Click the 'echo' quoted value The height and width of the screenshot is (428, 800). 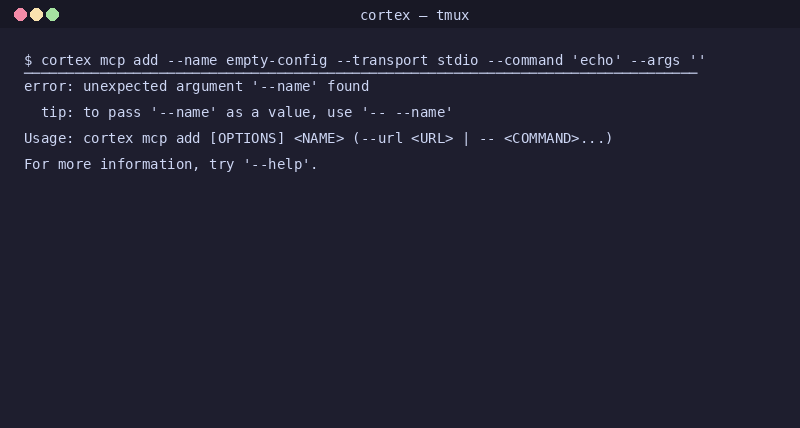tap(597, 60)
